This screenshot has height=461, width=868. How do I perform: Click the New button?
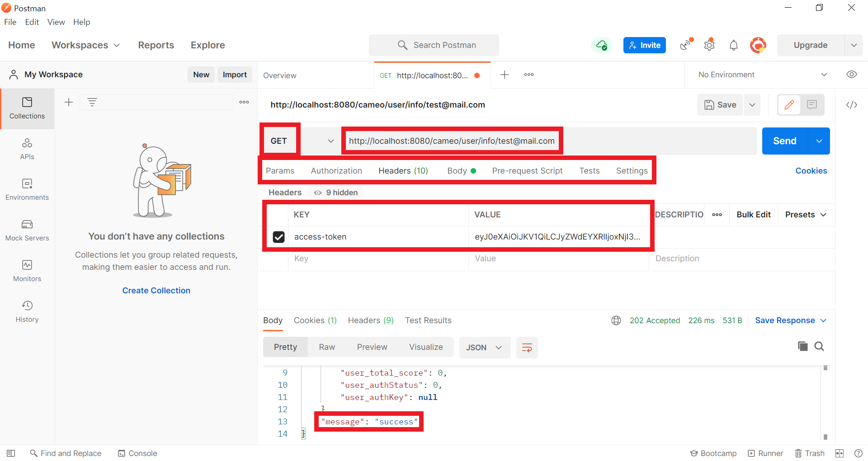[201, 75]
